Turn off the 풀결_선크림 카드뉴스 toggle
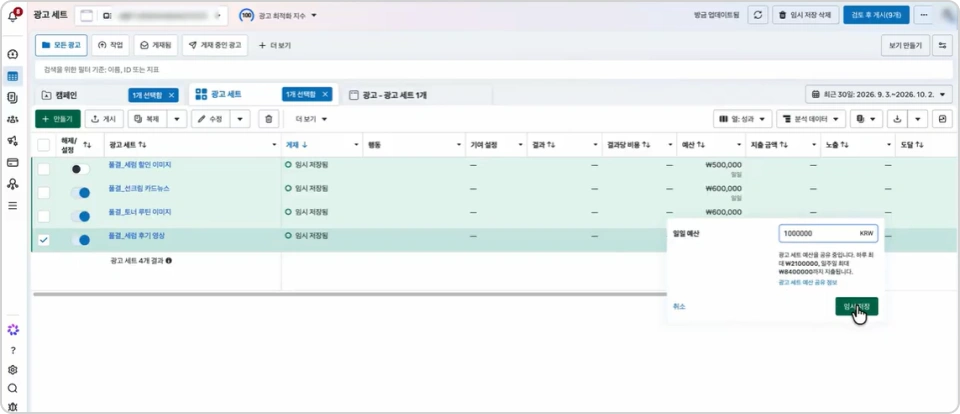The image size is (960, 414). [x=80, y=192]
